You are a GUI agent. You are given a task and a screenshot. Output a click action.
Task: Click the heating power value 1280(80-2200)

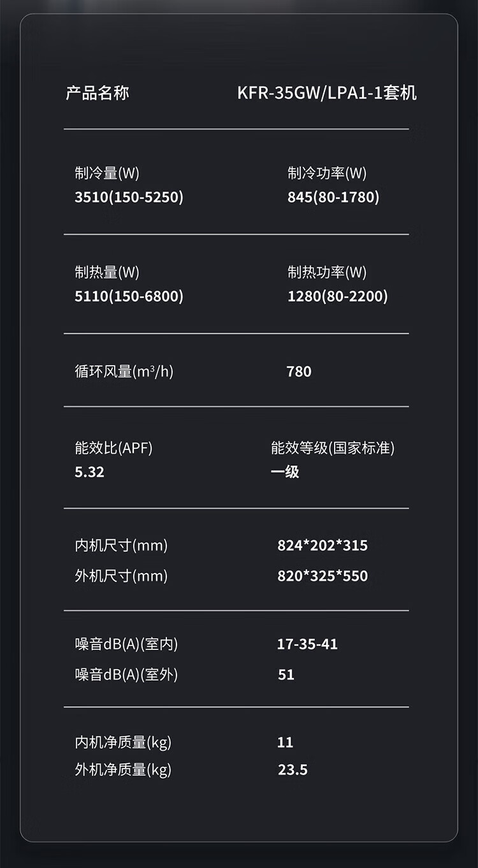click(x=337, y=296)
